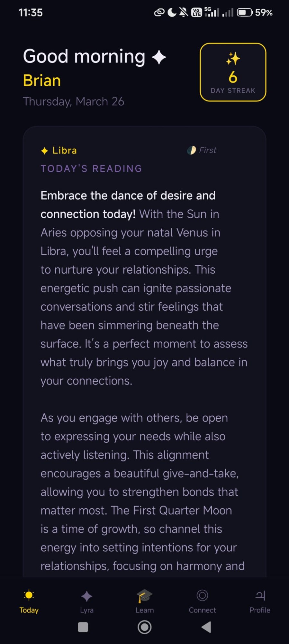The height and width of the screenshot is (644, 289).
Task: Tap the sun icon for Today
Action: pos(29,595)
